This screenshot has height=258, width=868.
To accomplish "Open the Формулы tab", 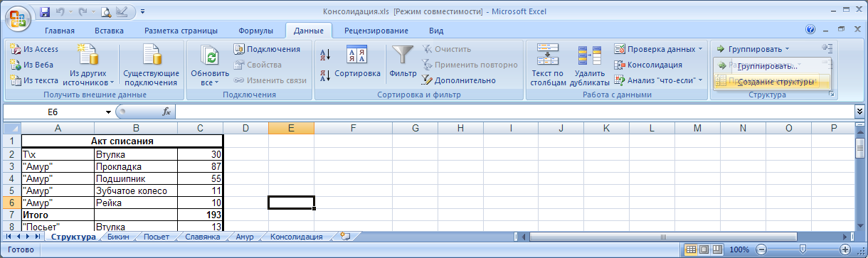I will pos(256,31).
